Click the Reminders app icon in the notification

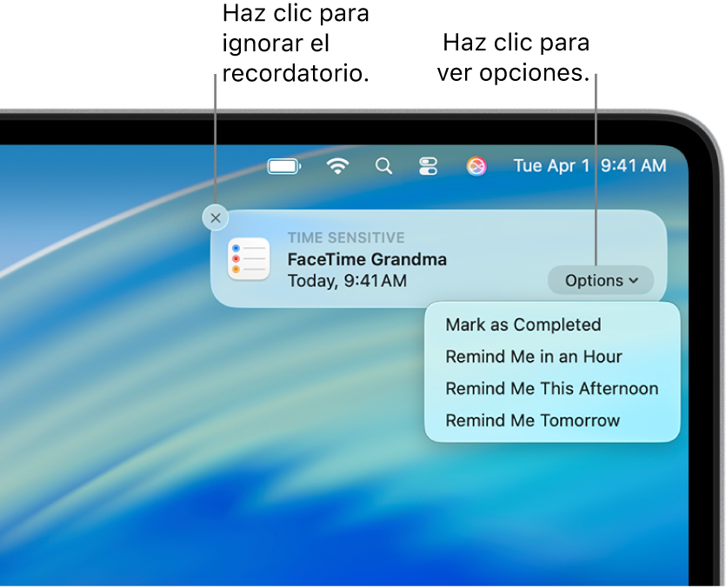tap(249, 258)
